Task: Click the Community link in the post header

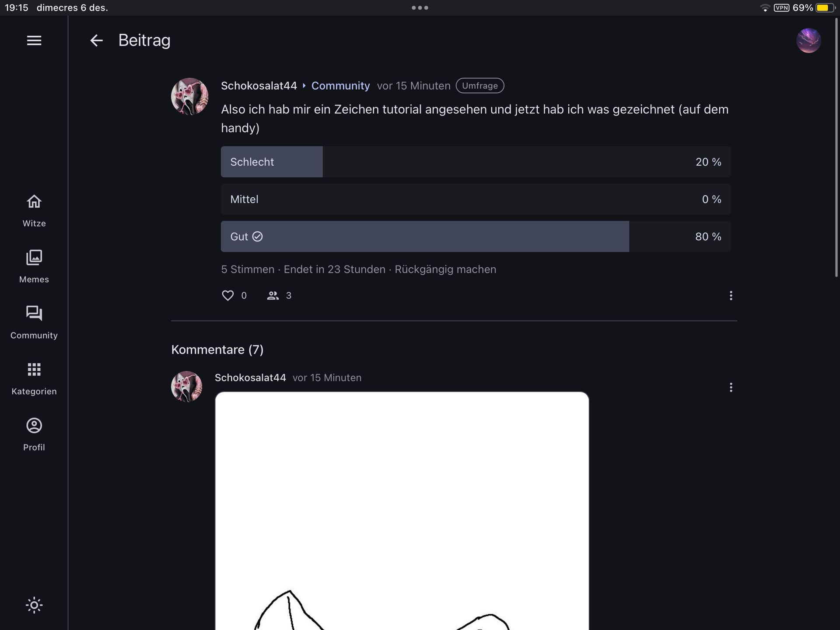Action: click(x=340, y=86)
